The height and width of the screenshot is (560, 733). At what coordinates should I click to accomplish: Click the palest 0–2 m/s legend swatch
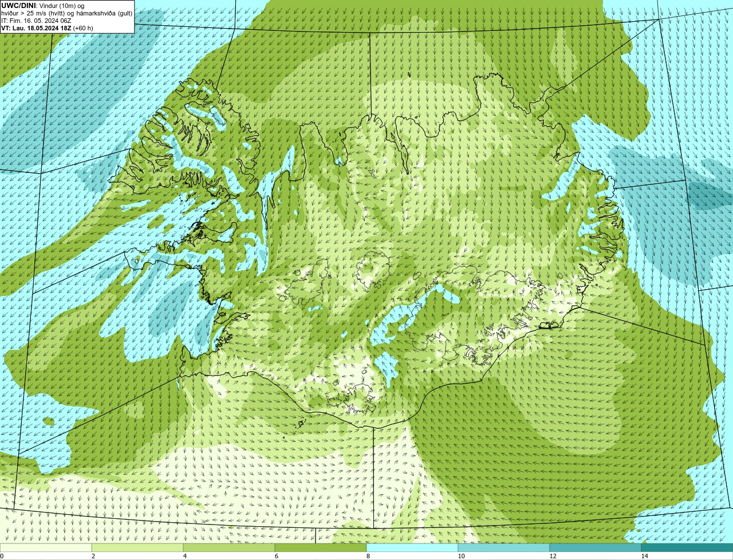[46, 548]
